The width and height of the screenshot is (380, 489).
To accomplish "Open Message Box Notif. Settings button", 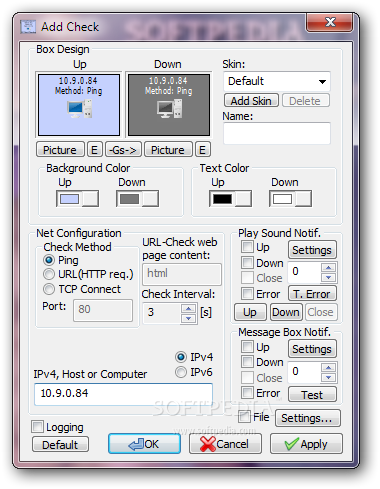I will [312, 349].
